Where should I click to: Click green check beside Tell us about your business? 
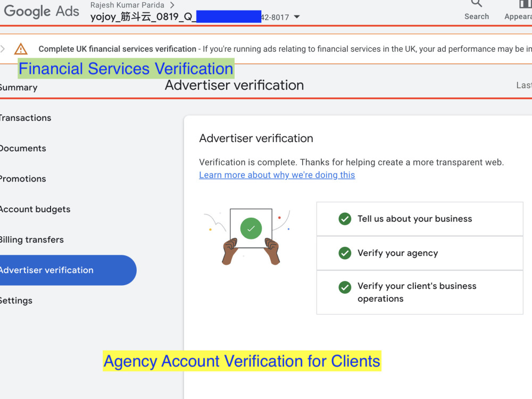[x=345, y=219]
